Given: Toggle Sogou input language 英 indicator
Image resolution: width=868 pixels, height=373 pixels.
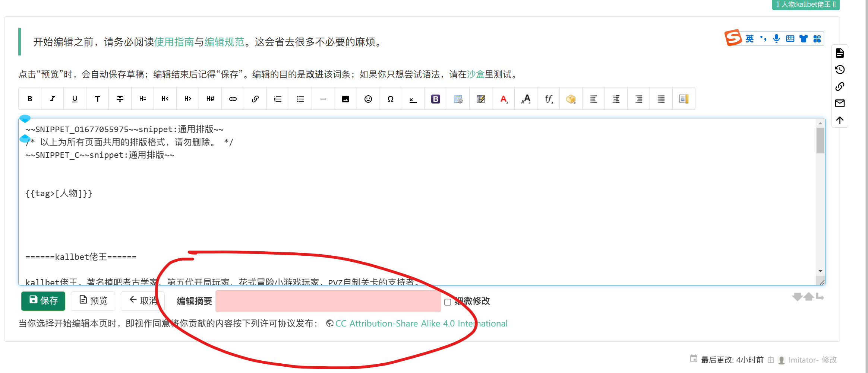Looking at the screenshot, I should (749, 39).
